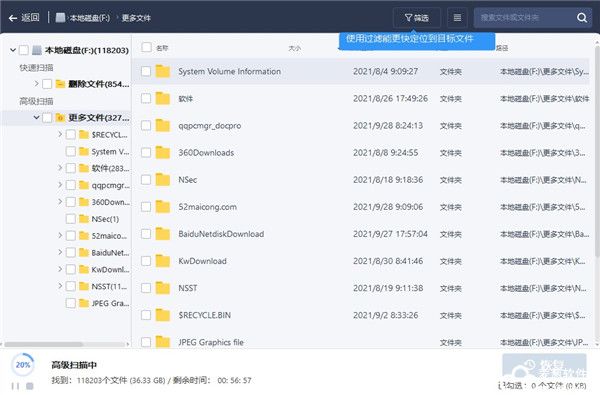Expand the 52maico... tree node

60,235
